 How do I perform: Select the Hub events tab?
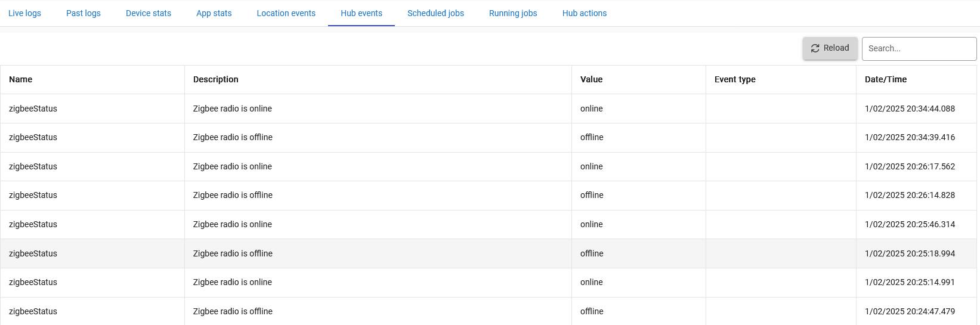coord(361,13)
